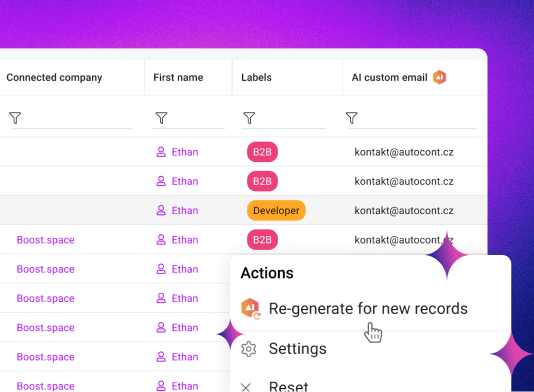Screen dimensions: 534x392
Task: Click the X icon next to Reset
Action: click(x=246, y=387)
